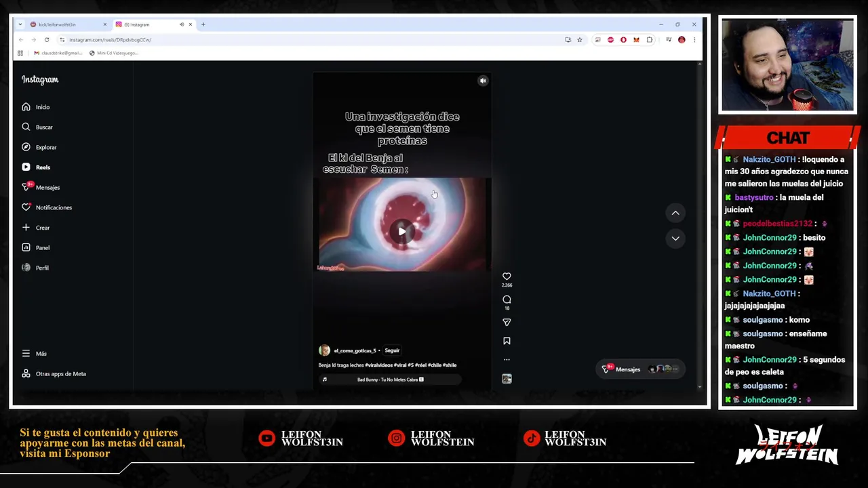
Task: Click the #viralvideos hashtag in the caption
Action: (379, 365)
